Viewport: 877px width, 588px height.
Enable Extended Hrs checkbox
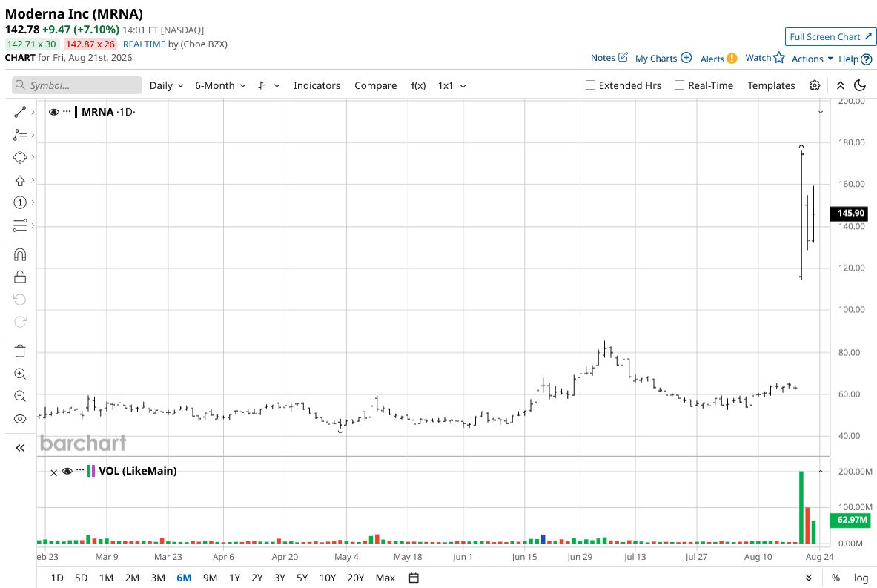coord(590,85)
